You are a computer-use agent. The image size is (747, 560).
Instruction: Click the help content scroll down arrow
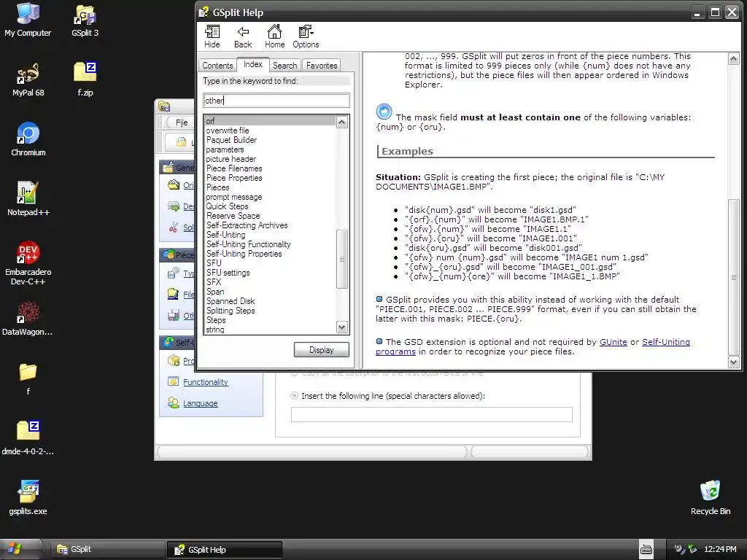tap(733, 362)
